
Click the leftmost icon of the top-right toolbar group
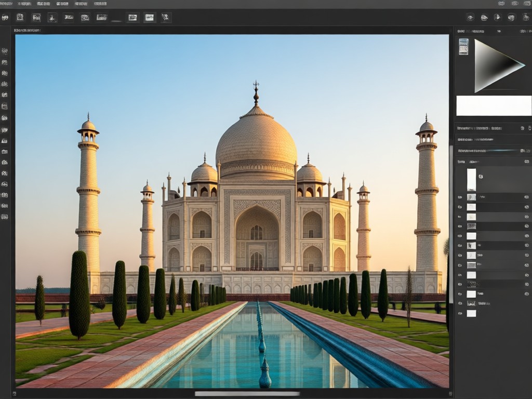470,17
